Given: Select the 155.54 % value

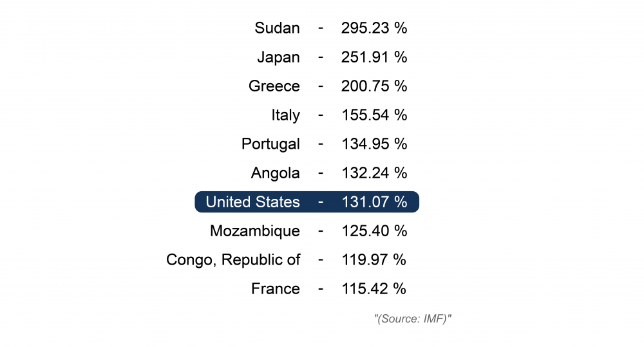Looking at the screenshot, I should click(x=374, y=115).
